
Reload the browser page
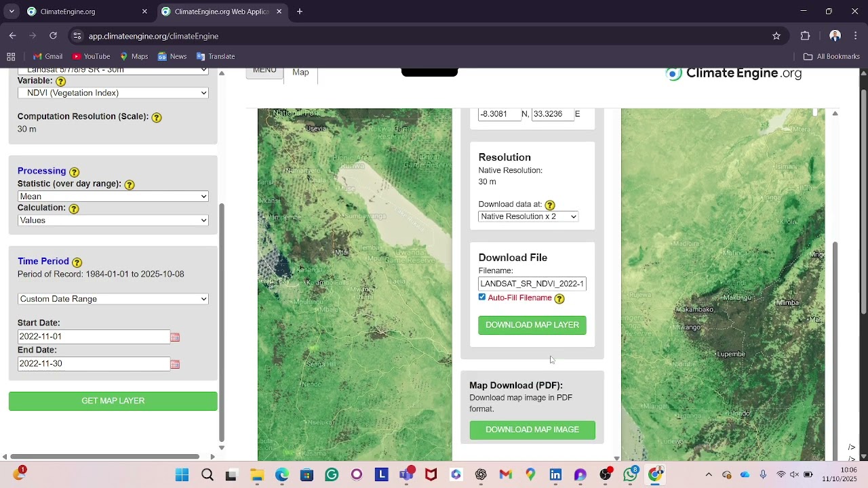tap(53, 36)
